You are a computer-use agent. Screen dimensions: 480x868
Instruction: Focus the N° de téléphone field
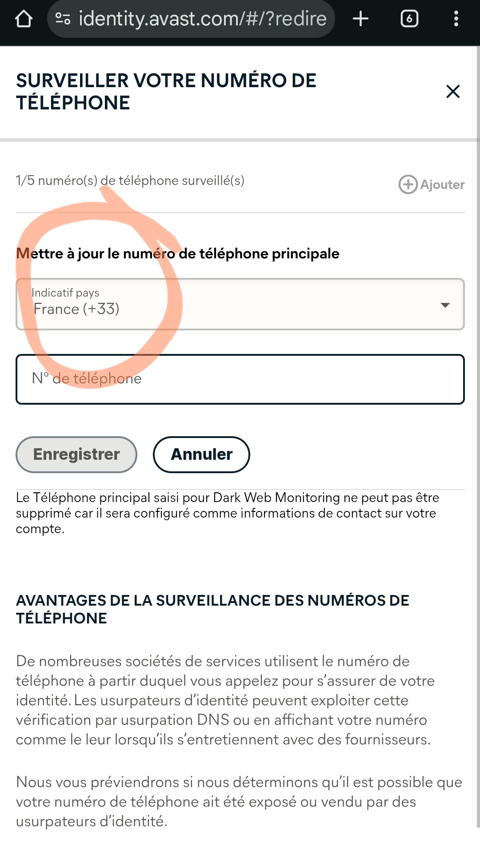tap(240, 379)
